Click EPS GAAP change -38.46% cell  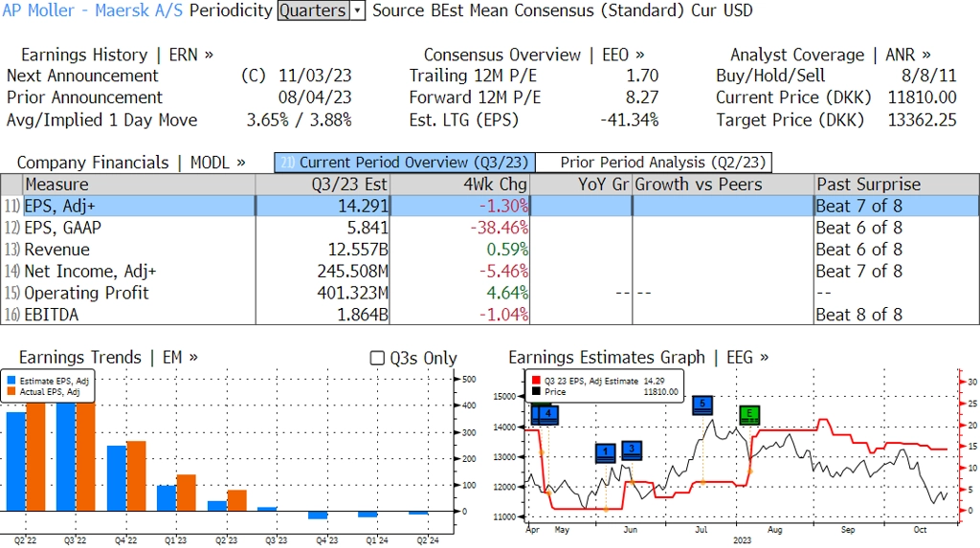[x=459, y=228]
